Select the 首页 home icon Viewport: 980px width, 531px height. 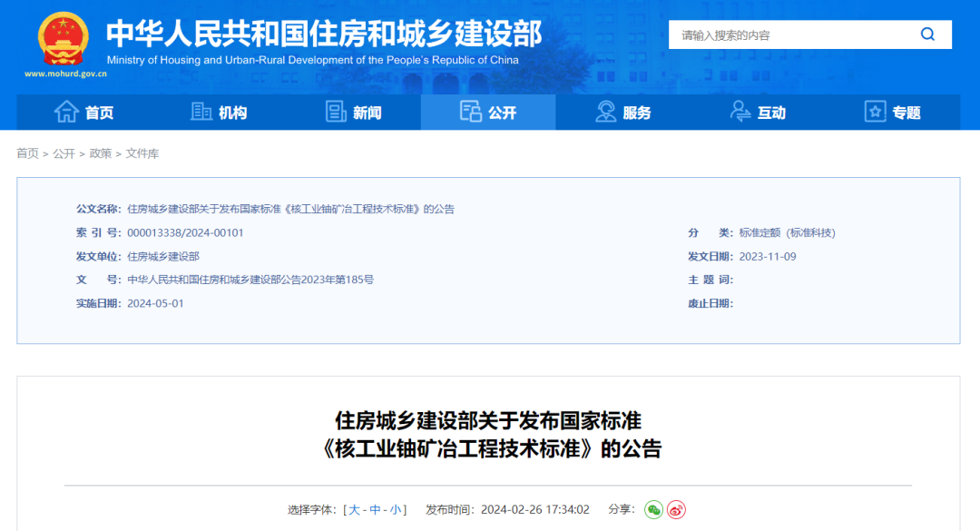64,111
